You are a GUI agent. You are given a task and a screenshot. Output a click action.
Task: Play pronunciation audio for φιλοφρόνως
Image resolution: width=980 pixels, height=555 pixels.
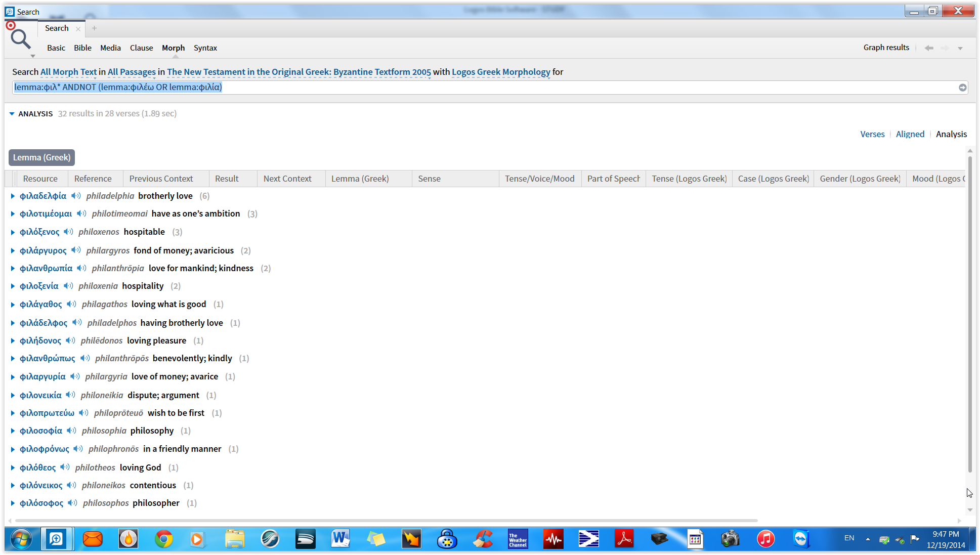[78, 449]
